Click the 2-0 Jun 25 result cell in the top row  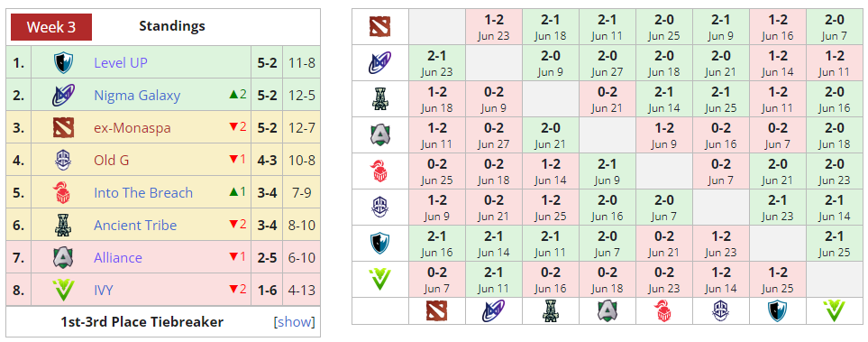click(663, 27)
